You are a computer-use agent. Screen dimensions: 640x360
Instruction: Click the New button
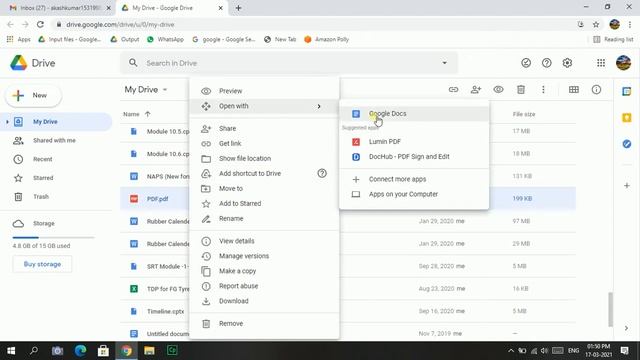(x=33, y=96)
